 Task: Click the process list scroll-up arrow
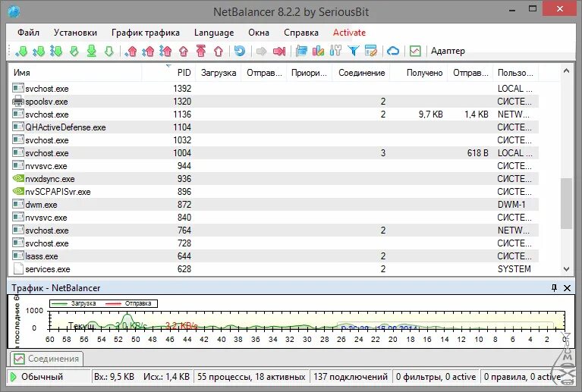click(566, 71)
